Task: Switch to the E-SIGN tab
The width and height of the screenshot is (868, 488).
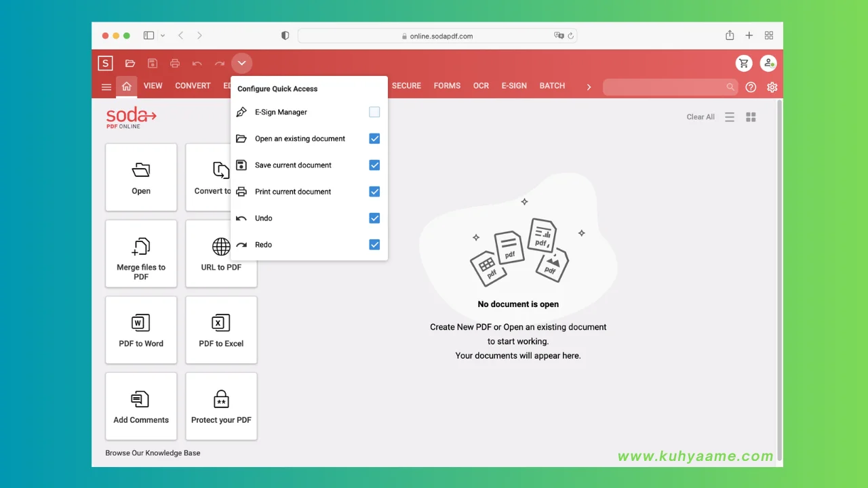Action: [x=514, y=86]
